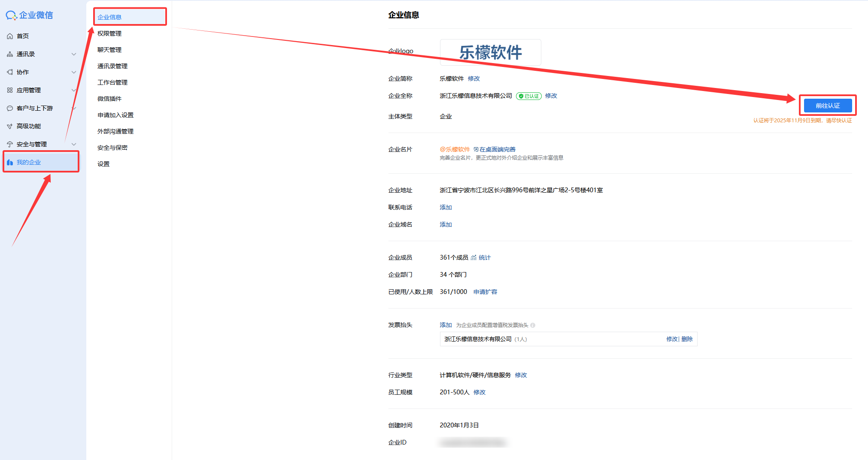Viewport: 868px width, 460px height.
Task: Click 删除 in the invoice header row
Action: [x=687, y=339]
